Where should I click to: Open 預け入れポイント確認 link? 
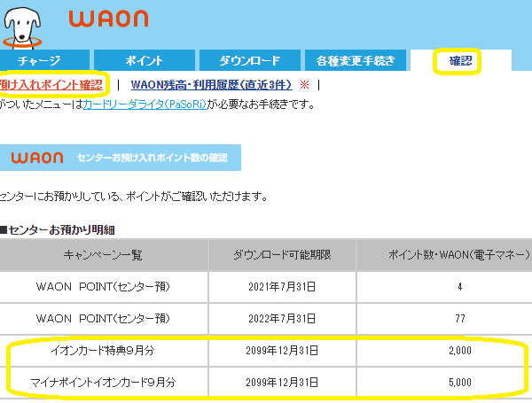coord(51,85)
